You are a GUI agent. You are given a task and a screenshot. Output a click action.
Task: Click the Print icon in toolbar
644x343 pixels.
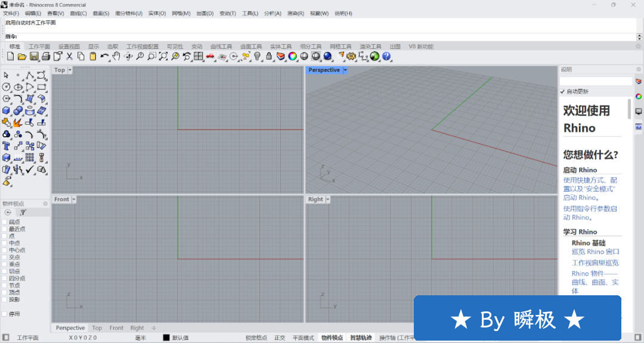[46, 56]
